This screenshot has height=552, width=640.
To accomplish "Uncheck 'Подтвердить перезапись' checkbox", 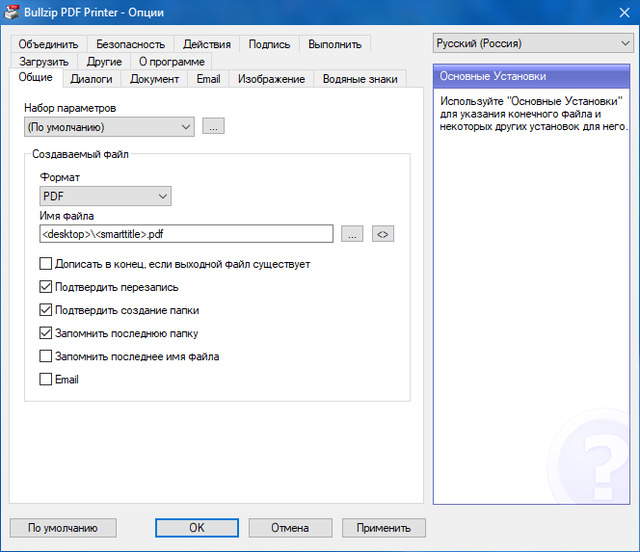I will tap(45, 287).
